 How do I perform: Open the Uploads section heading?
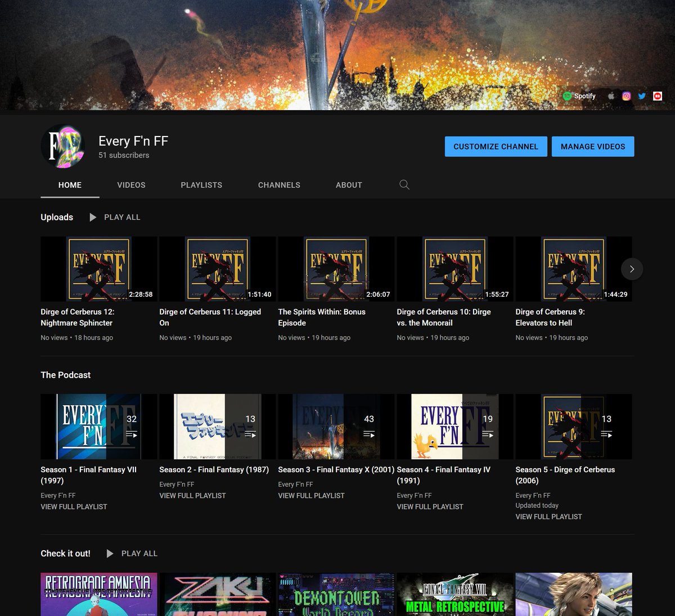[57, 217]
